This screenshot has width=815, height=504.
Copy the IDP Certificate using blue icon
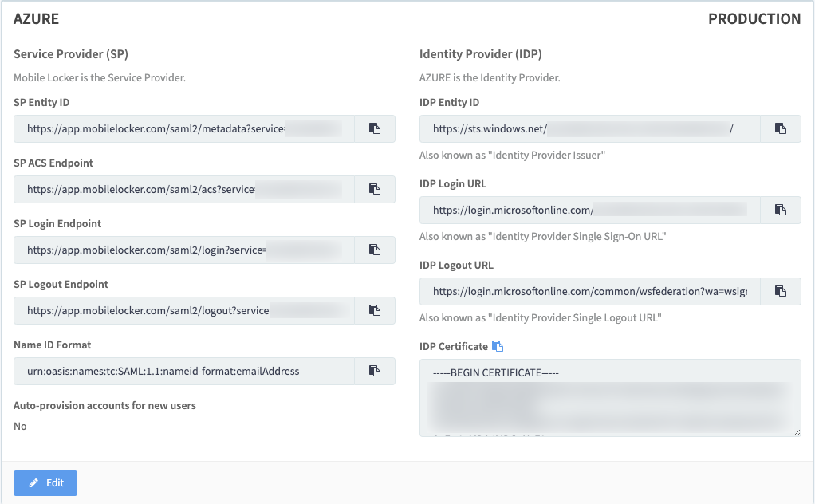click(498, 346)
